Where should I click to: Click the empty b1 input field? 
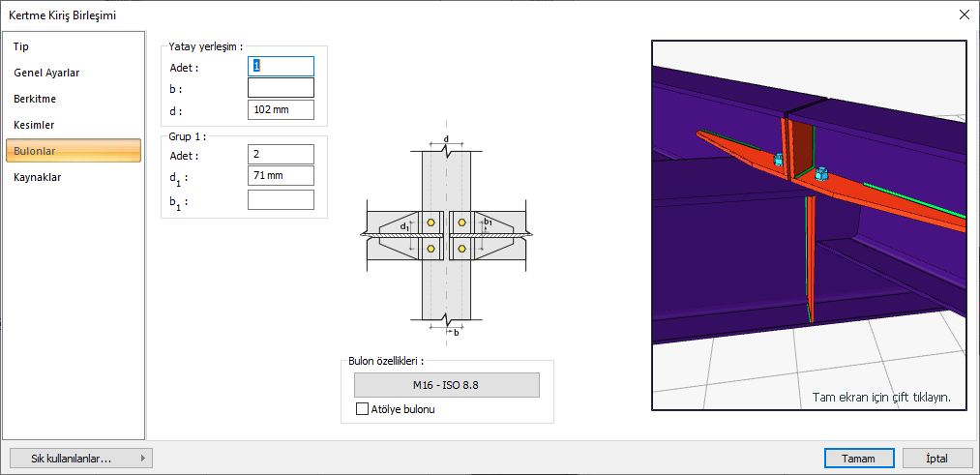281,199
